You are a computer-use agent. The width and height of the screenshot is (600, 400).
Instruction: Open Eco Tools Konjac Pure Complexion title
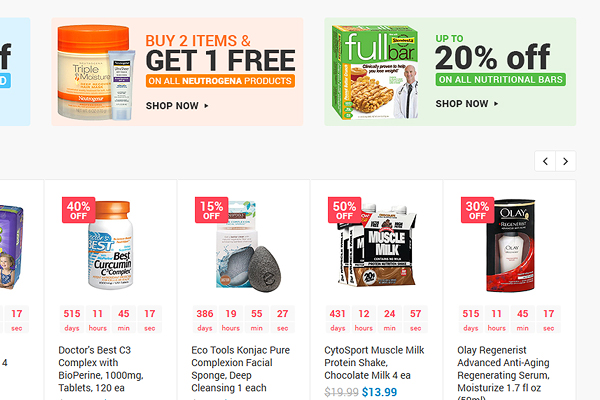(240, 369)
